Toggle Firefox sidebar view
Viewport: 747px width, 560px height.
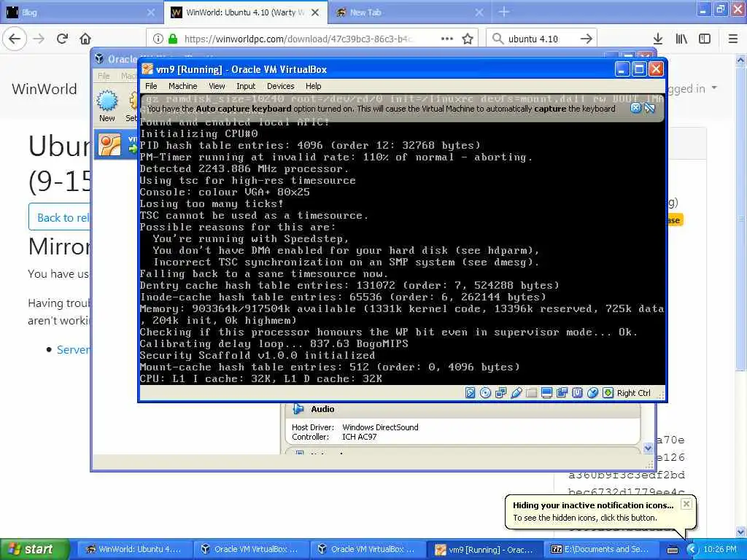click(705, 39)
